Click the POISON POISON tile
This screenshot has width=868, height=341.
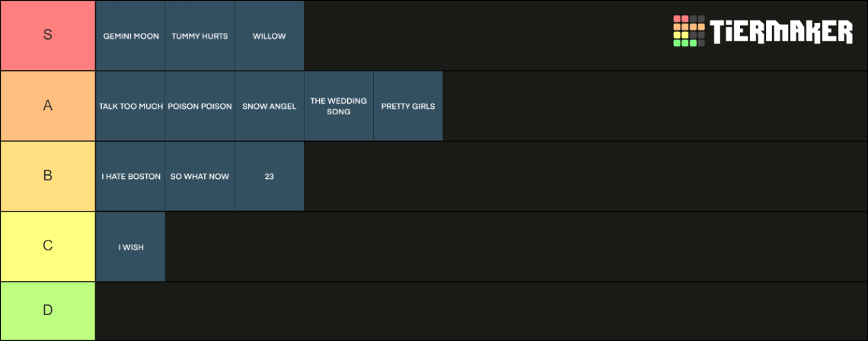tap(199, 106)
